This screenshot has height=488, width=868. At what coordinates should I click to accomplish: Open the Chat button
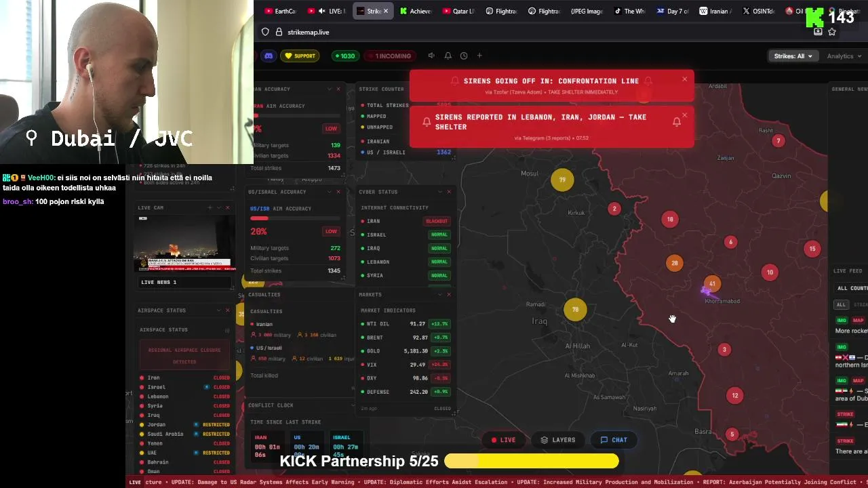click(x=614, y=440)
